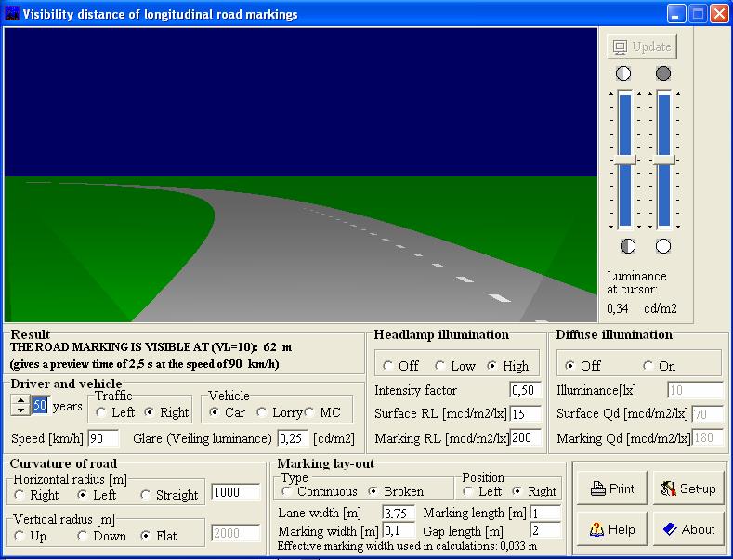Click the Marking Qd field
The height and width of the screenshot is (560, 733).
pyautogui.click(x=707, y=438)
